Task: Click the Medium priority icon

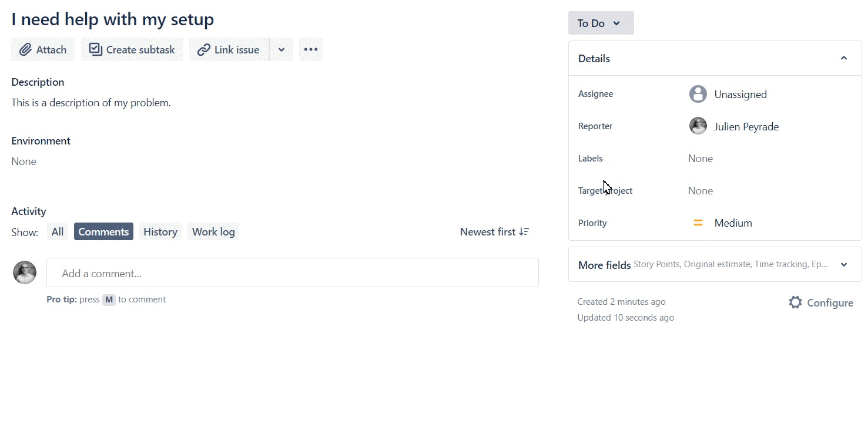Action: coord(698,223)
